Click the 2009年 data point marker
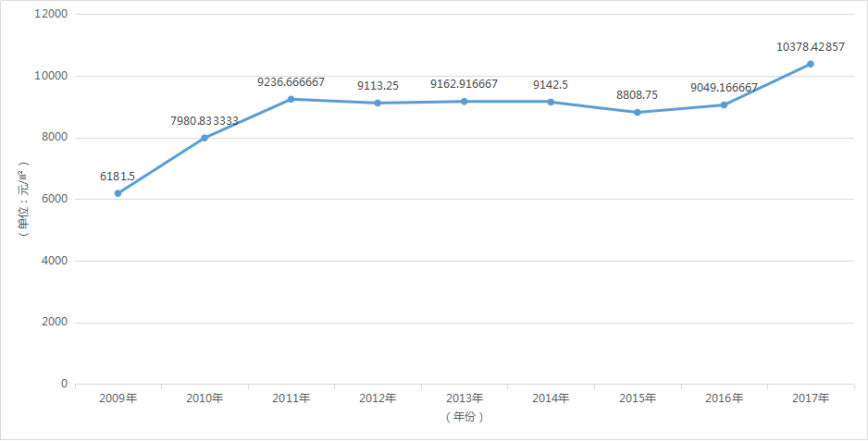This screenshot has height=441, width=868. (x=118, y=193)
